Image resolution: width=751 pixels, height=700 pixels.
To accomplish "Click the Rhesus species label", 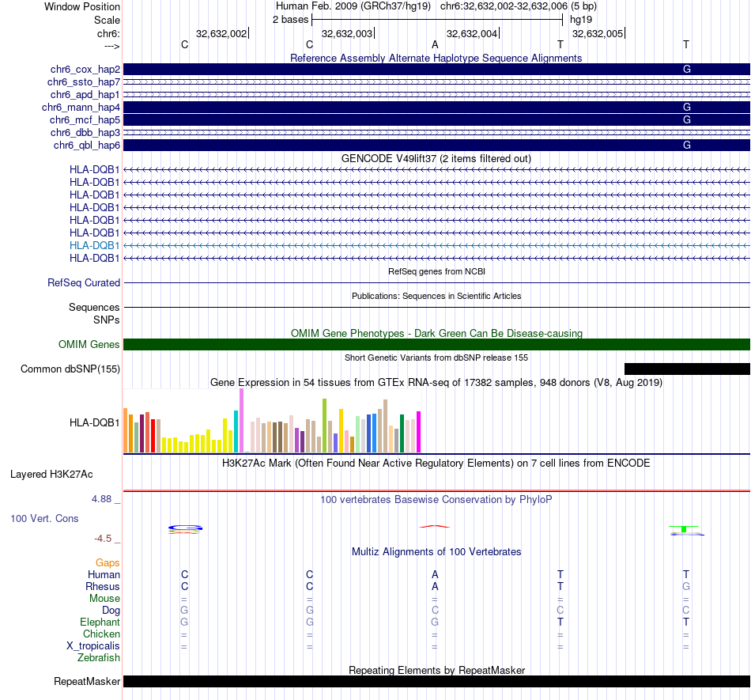I will point(103,586).
